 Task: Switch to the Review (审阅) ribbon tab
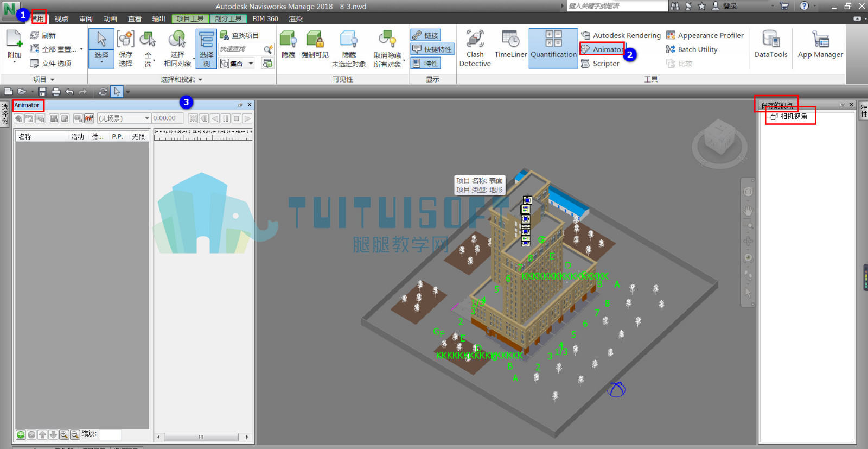click(86, 18)
